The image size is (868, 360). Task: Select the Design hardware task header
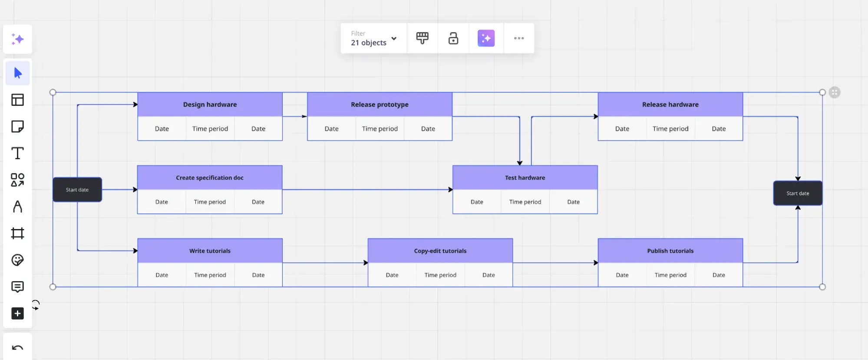(210, 105)
